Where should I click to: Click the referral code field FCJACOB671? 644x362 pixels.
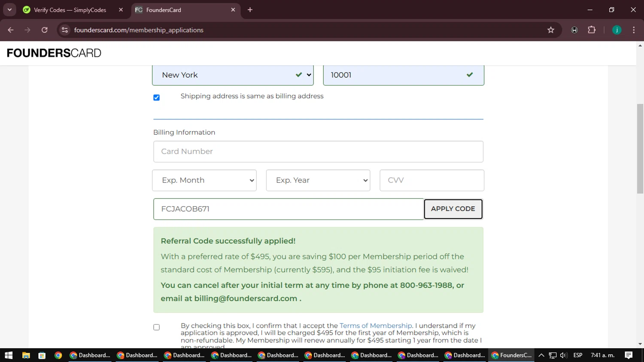pyautogui.click(x=289, y=209)
